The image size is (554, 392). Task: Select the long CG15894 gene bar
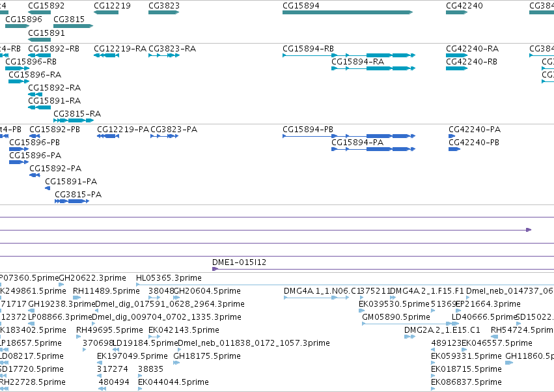(348, 12)
